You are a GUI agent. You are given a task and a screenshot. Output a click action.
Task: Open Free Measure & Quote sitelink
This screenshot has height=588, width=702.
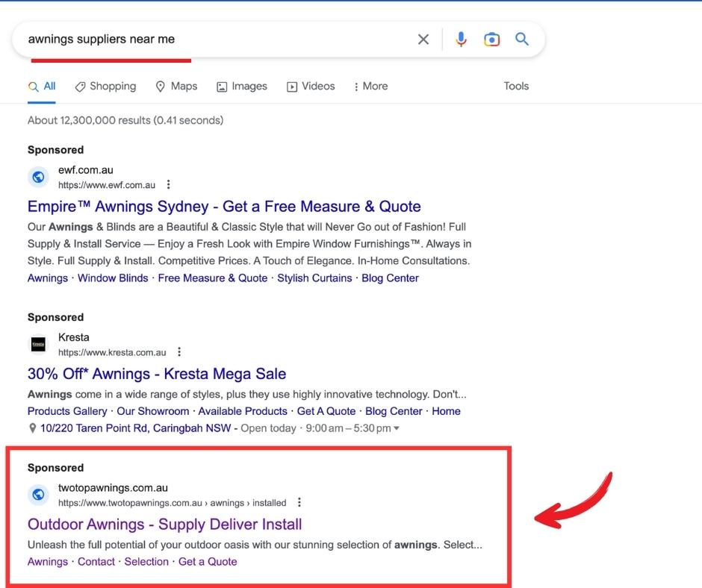(x=213, y=278)
